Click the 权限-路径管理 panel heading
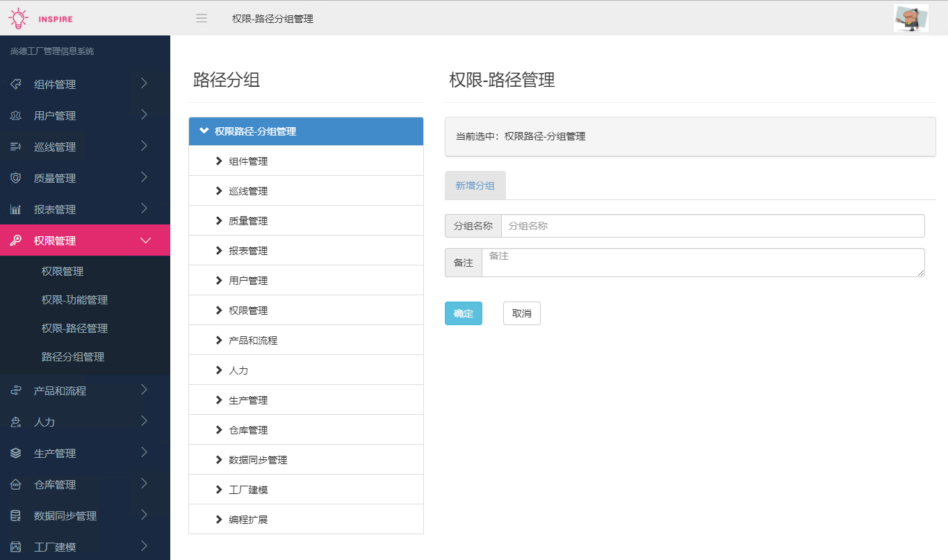948x560 pixels. [x=502, y=80]
